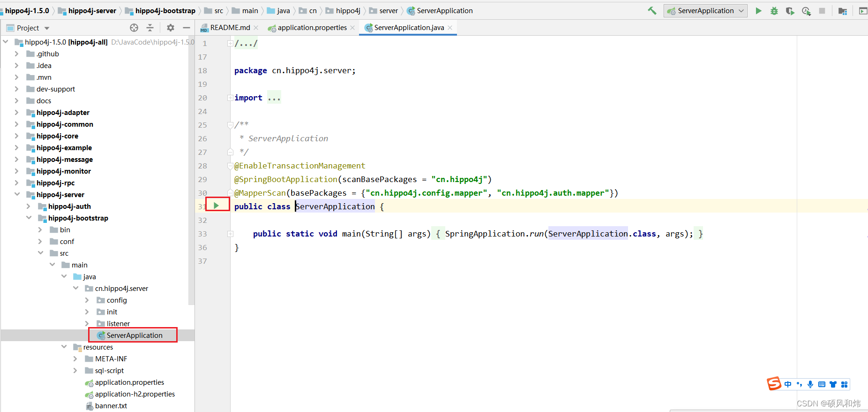
Task: Open the IME soft keyboard icon
Action: coord(822,384)
